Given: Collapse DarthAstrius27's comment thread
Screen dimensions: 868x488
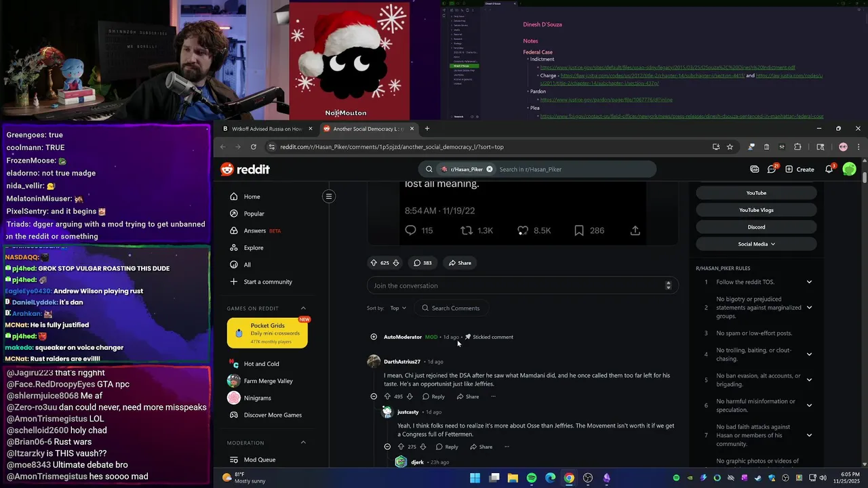Looking at the screenshot, I should [374, 396].
